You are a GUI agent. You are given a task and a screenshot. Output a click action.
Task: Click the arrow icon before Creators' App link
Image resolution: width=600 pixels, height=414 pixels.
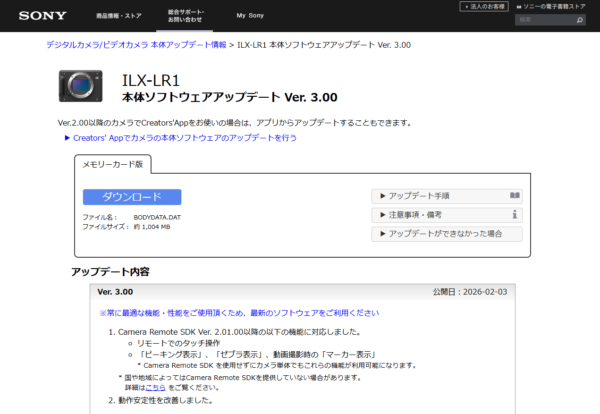pyautogui.click(x=67, y=138)
